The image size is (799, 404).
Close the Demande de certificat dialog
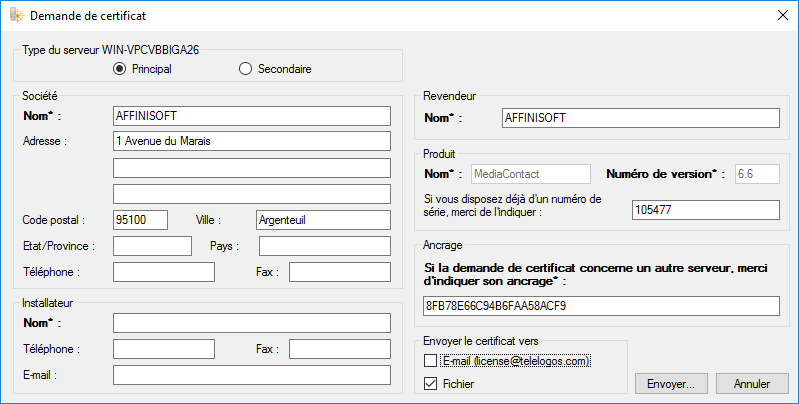point(783,15)
